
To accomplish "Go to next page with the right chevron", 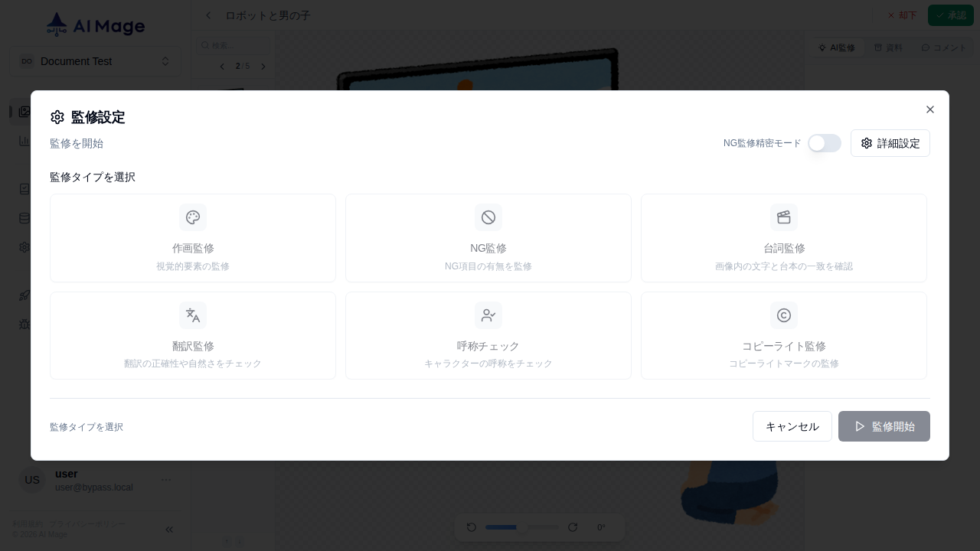I will tap(263, 67).
